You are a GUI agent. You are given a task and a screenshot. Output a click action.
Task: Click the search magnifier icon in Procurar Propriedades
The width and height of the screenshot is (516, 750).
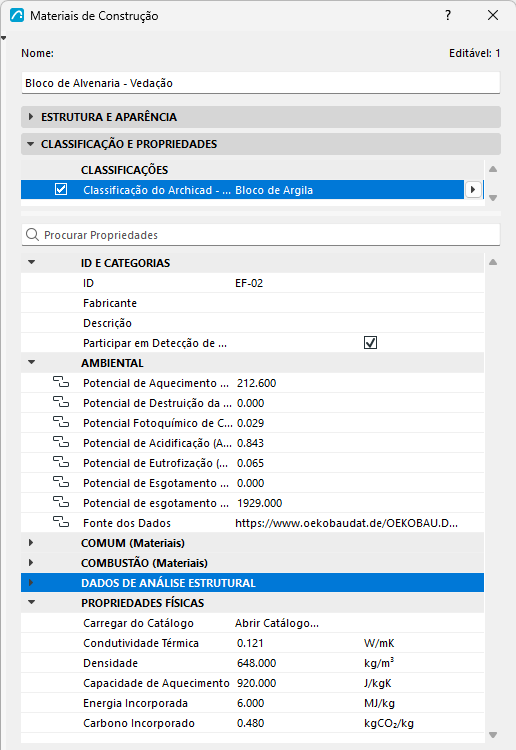33,235
